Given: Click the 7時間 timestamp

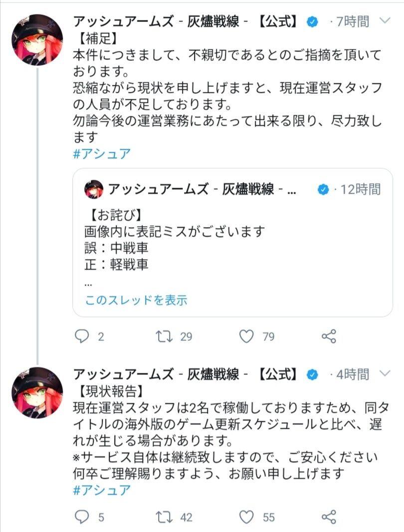Looking at the screenshot, I should tap(353, 22).
